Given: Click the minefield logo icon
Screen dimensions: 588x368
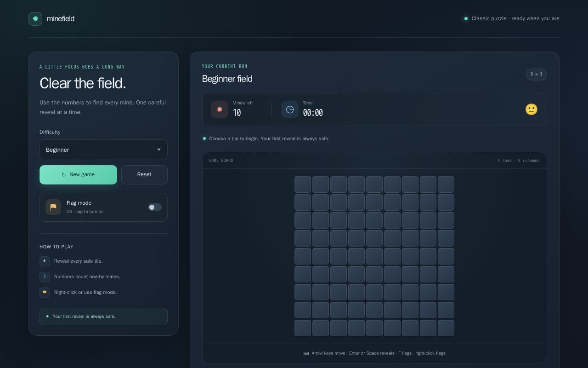Looking at the screenshot, I should (35, 19).
